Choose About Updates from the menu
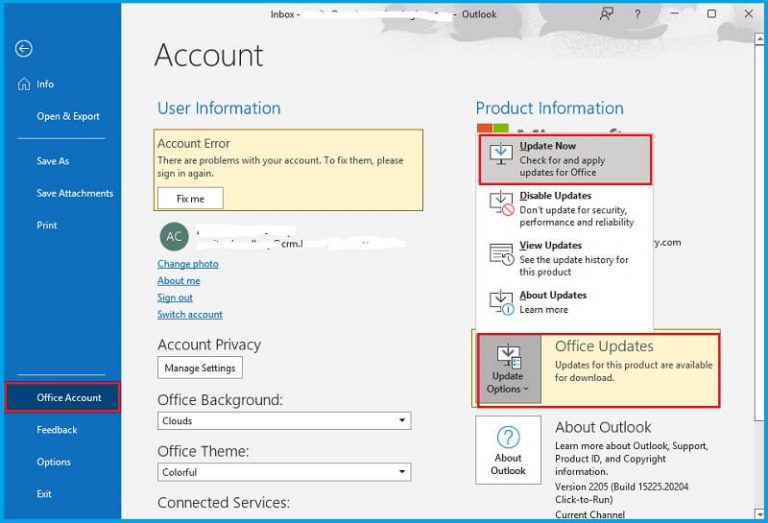Viewport: 768px width, 523px height. click(565, 303)
